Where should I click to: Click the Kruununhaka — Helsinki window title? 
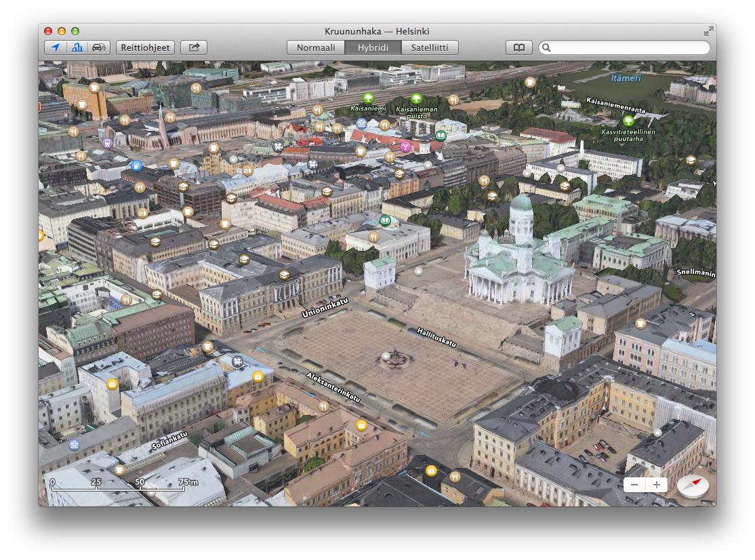pos(377,31)
